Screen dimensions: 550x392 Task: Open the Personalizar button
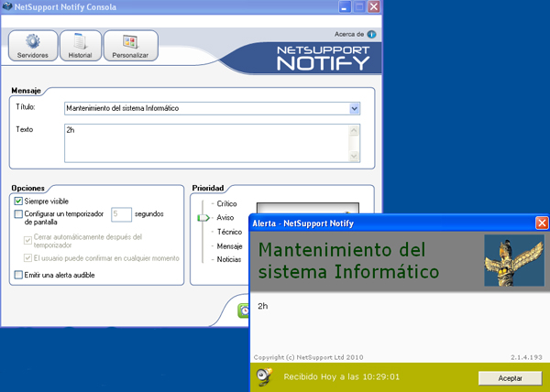130,46
